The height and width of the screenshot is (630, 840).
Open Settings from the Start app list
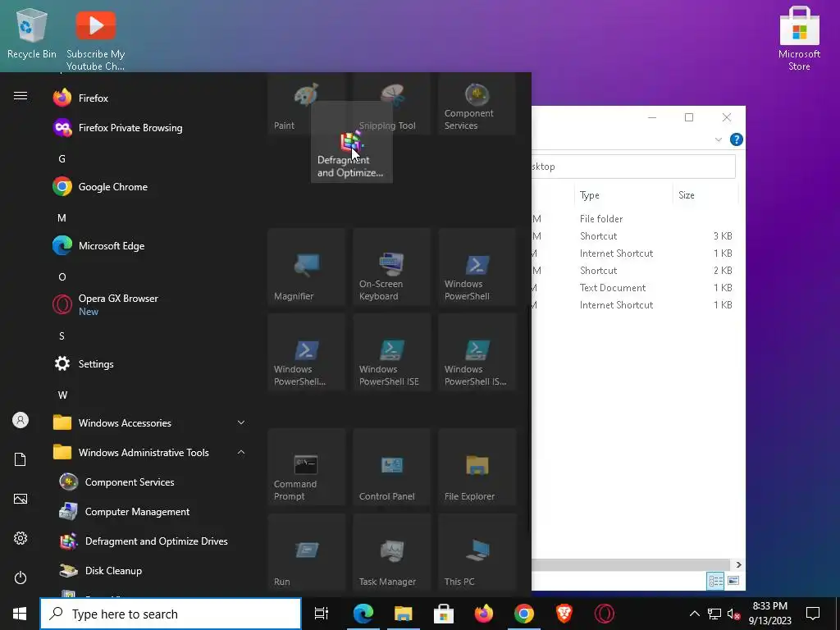coord(150,363)
